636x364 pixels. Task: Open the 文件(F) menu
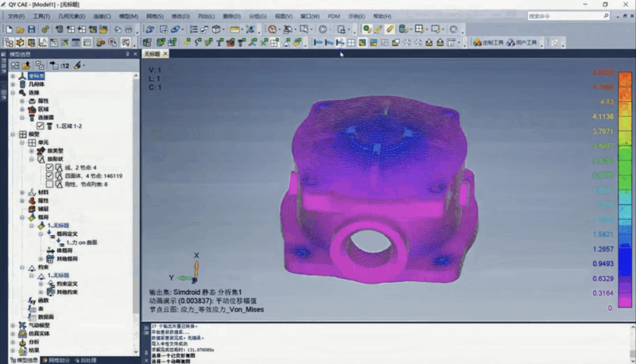(16, 16)
